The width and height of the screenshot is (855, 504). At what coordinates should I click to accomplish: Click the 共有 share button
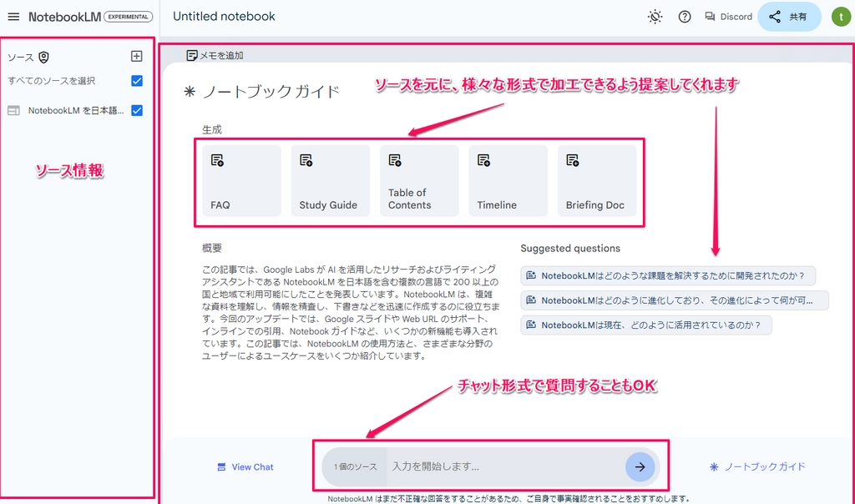click(789, 17)
